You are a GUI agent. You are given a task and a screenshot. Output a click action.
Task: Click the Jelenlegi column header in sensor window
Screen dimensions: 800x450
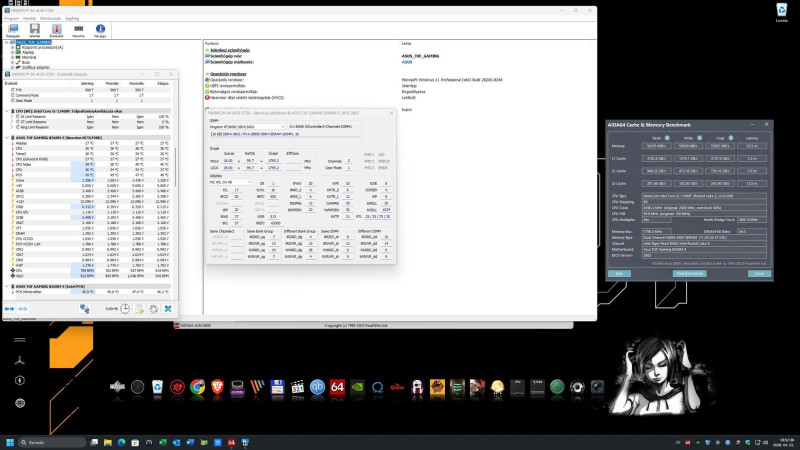point(87,83)
